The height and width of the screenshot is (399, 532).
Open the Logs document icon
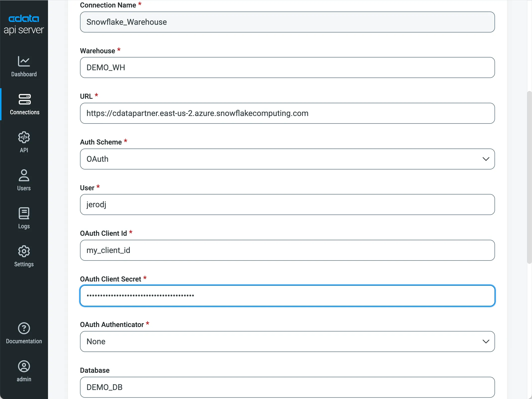(24, 213)
